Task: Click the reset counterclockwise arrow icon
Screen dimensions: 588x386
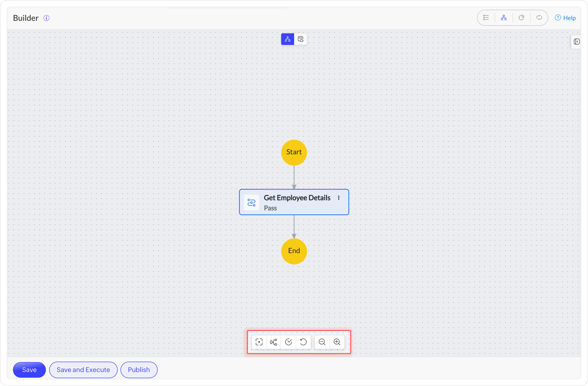Action: point(303,342)
